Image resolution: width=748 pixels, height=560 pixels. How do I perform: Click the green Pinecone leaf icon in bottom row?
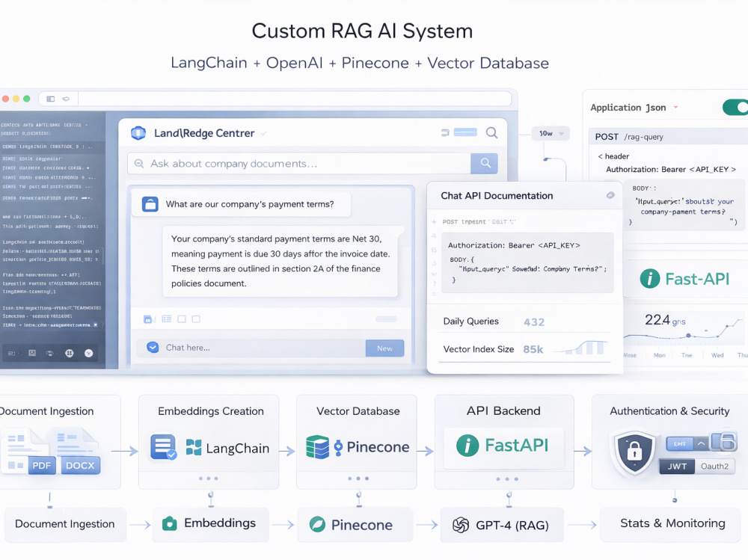(x=316, y=525)
